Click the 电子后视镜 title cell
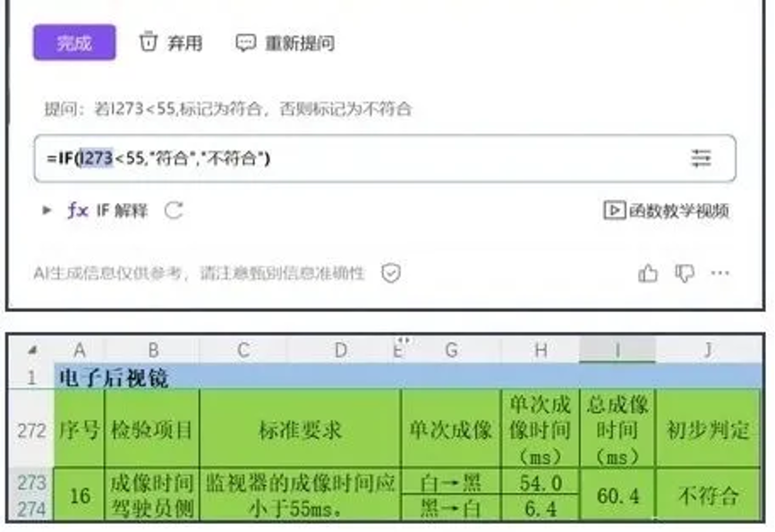Viewport: 775px width, 532px height. point(408,378)
